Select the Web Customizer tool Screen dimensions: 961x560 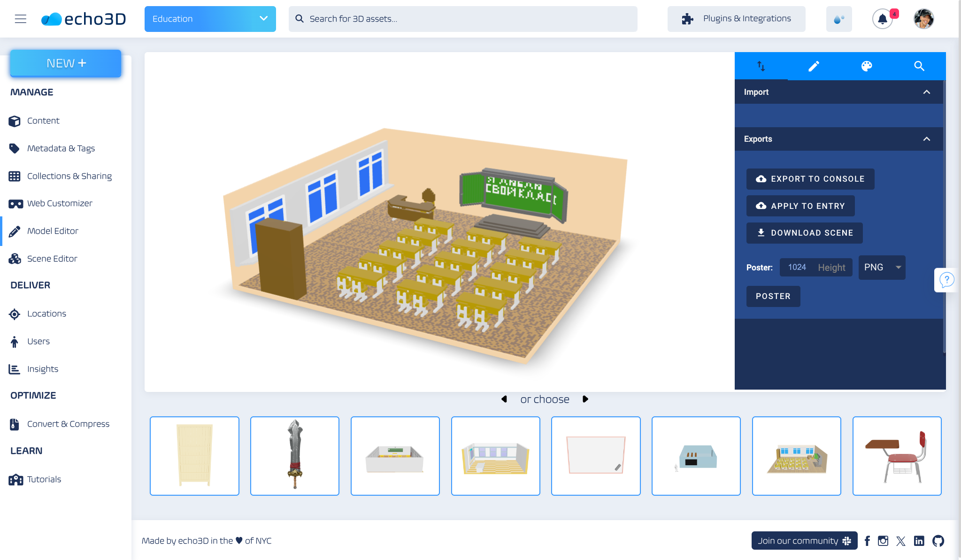(x=60, y=203)
